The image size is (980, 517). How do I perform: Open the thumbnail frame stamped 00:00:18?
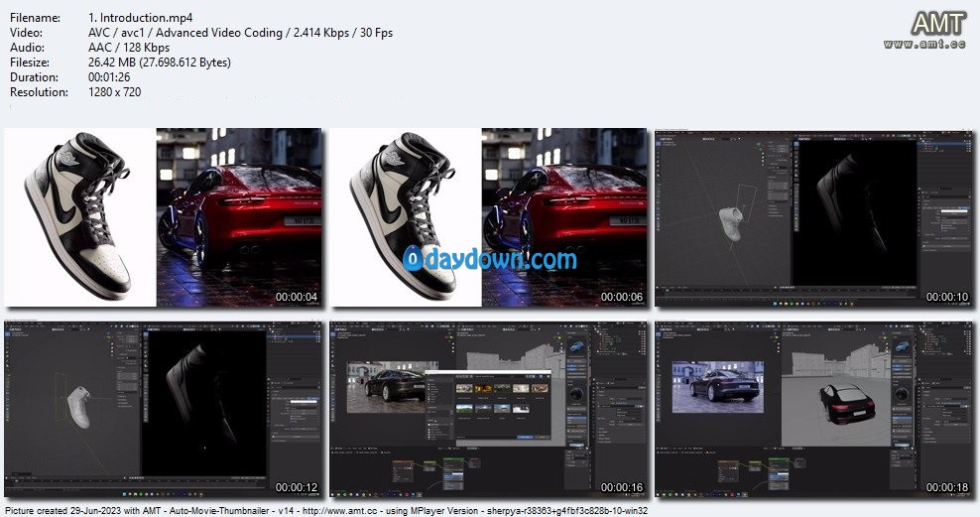pos(814,409)
